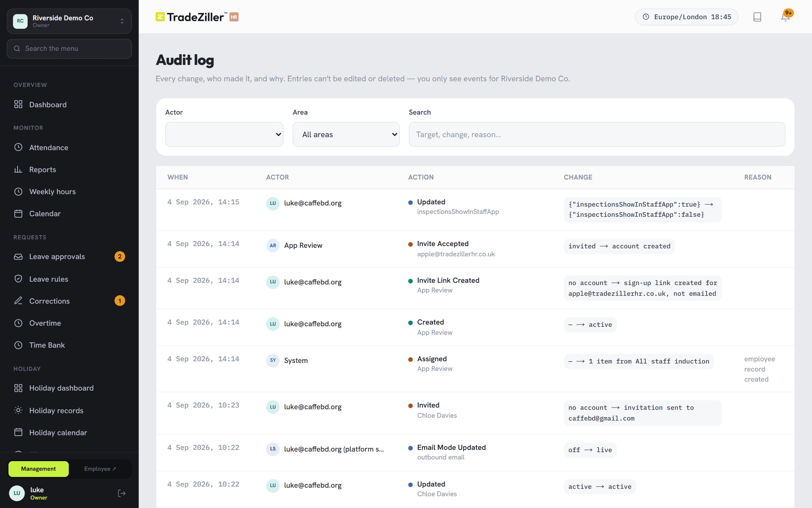This screenshot has height=508, width=812.
Task: Click the LU avatar in sidebar footer
Action: pyautogui.click(x=17, y=493)
